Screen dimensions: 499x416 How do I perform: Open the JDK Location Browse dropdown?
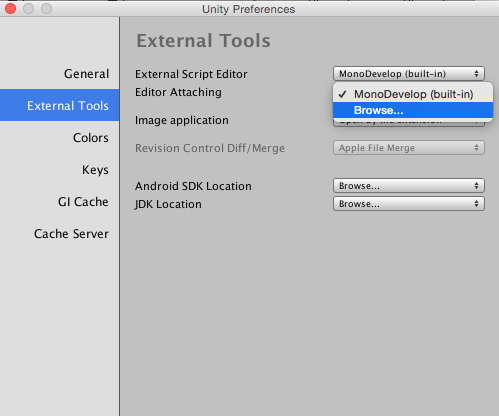pyautogui.click(x=409, y=204)
